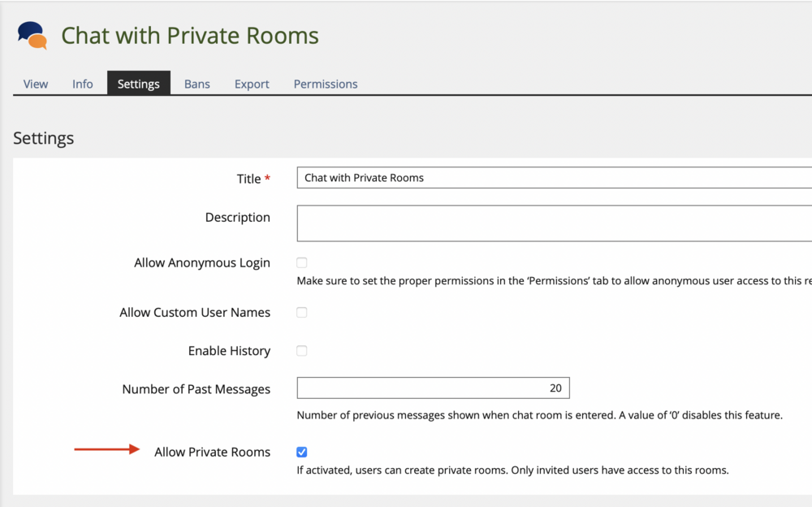Image resolution: width=812 pixels, height=507 pixels.
Task: Click into the Title text field
Action: point(554,178)
